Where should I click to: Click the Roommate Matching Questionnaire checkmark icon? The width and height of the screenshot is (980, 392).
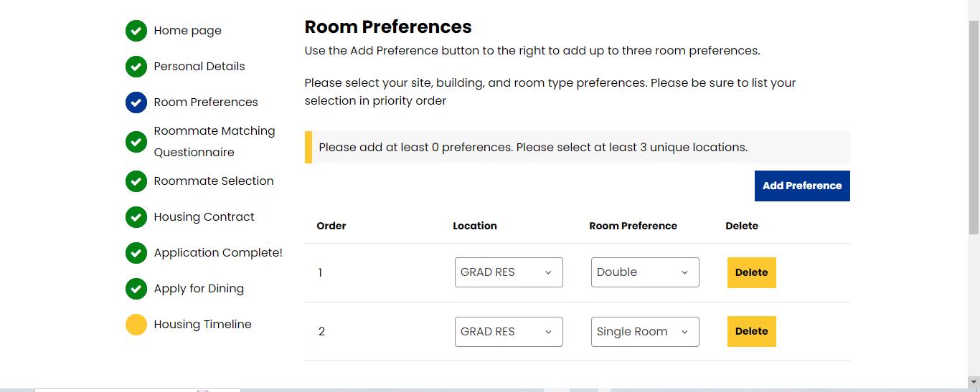[x=136, y=142]
